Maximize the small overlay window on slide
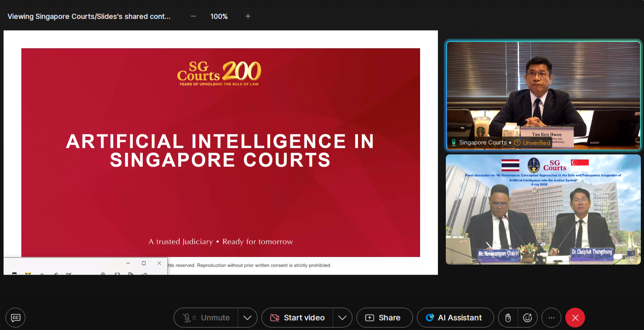 pos(144,263)
